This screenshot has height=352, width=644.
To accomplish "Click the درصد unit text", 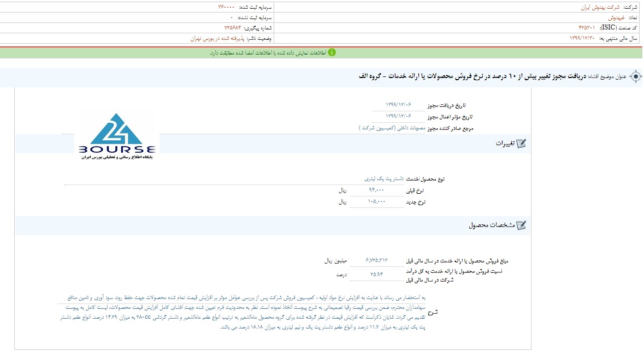I will click(x=341, y=275).
